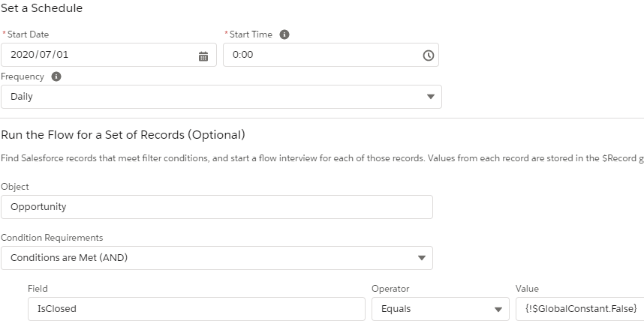
Task: Click the Condition Requirements dropdown arrow
Action: 421,258
